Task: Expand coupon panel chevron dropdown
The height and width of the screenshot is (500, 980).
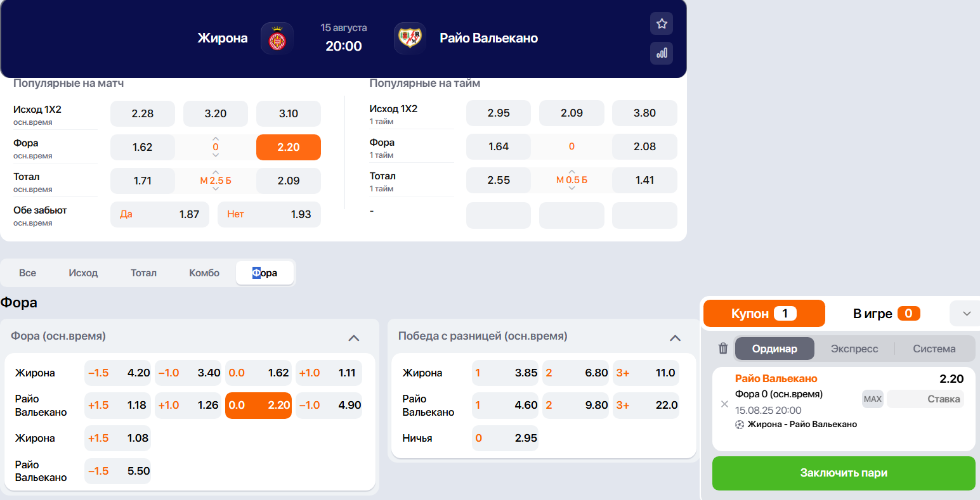Action: coord(967,314)
